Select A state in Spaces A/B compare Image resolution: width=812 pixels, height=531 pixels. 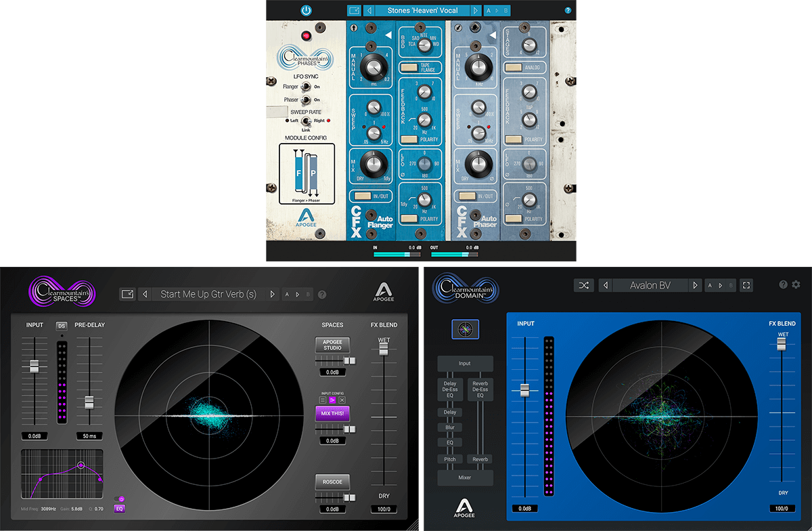(x=287, y=294)
